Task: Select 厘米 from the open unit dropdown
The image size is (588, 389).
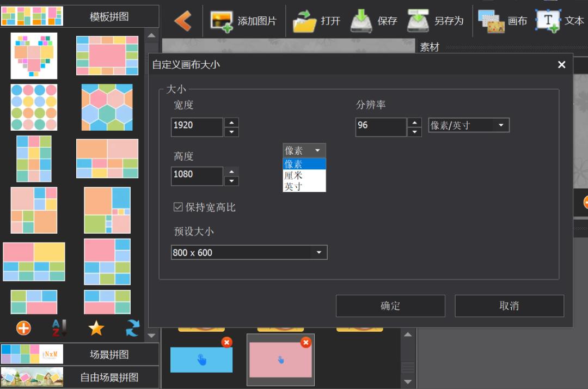Action: (x=294, y=175)
